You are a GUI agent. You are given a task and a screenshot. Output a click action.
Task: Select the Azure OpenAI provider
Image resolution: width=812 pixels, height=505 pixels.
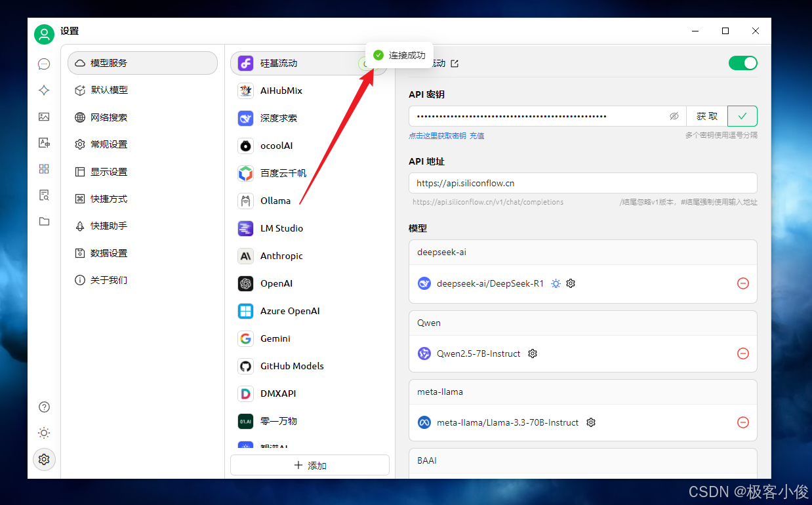[309, 311]
